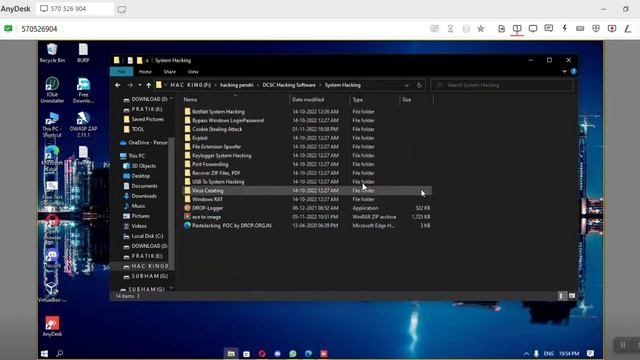Open the address bar history dropdown

point(407,85)
